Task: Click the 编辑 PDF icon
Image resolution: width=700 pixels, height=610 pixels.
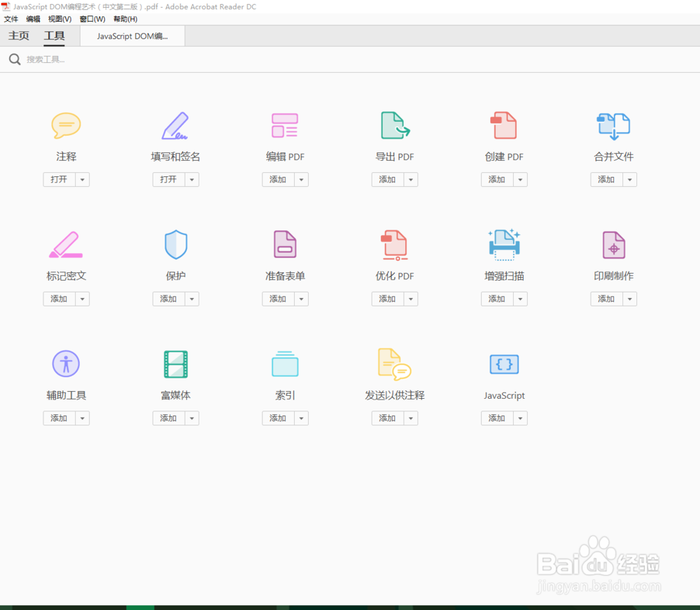Action: click(285, 125)
